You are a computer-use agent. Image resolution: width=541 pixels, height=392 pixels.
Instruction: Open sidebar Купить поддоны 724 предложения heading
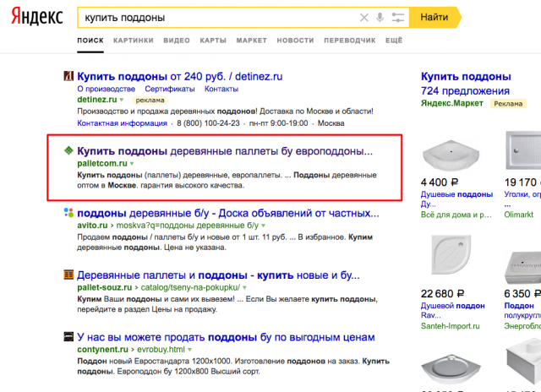466,84
